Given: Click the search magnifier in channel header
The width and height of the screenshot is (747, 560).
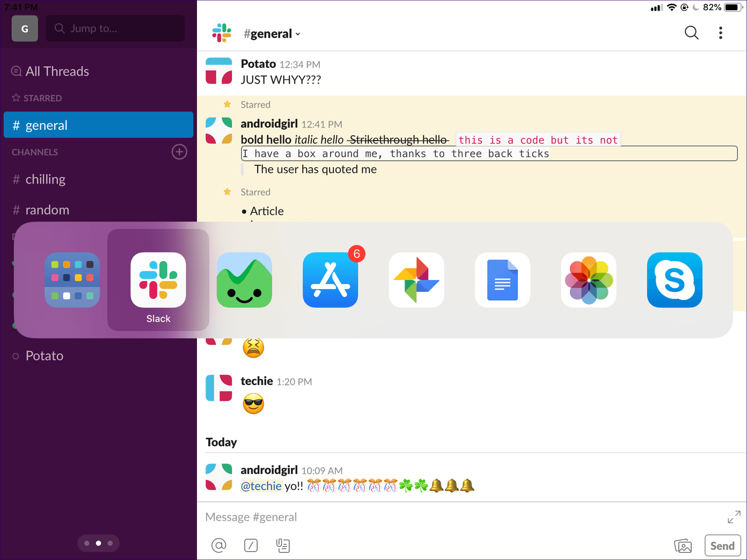Looking at the screenshot, I should point(692,33).
